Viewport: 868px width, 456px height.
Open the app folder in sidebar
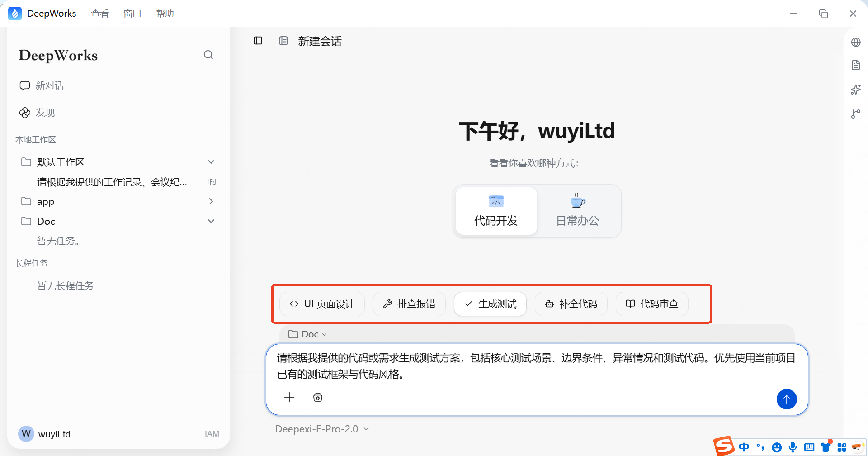coord(118,201)
